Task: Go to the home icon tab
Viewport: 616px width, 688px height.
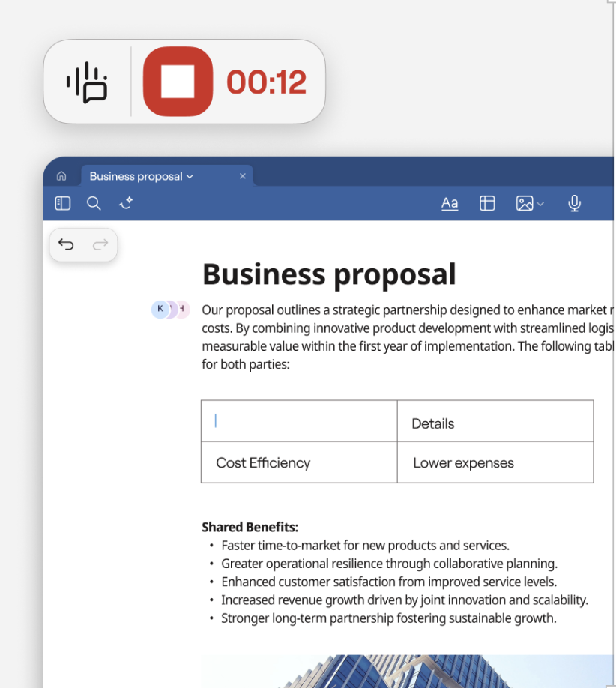Action: click(x=61, y=176)
